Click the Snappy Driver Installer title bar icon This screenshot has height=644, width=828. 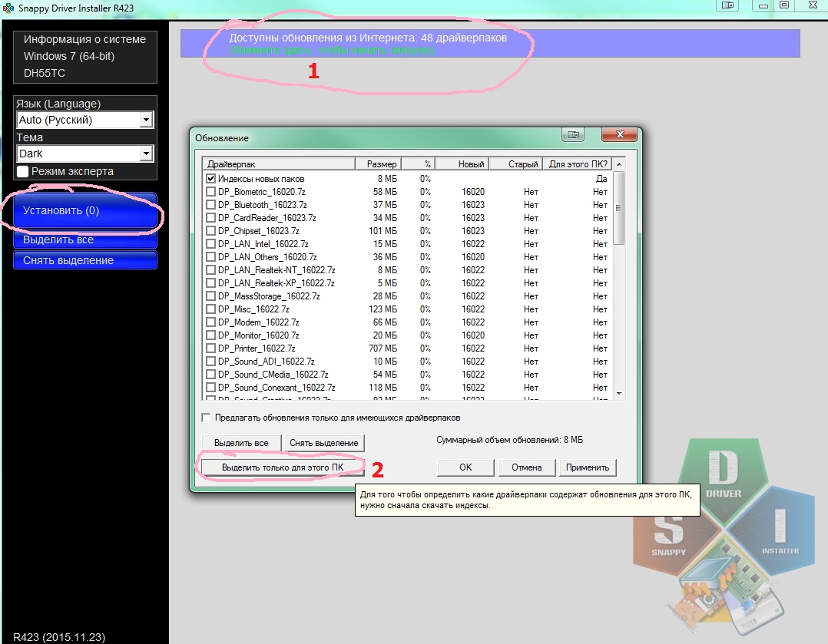(x=8, y=8)
